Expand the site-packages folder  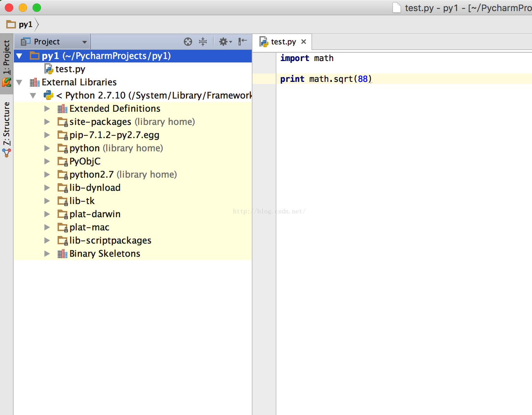pos(47,122)
